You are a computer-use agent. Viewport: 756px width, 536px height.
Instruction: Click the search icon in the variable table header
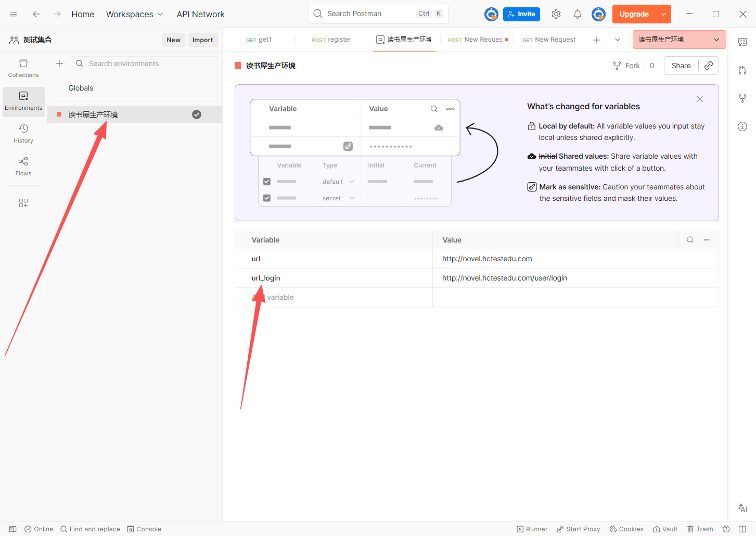click(690, 240)
